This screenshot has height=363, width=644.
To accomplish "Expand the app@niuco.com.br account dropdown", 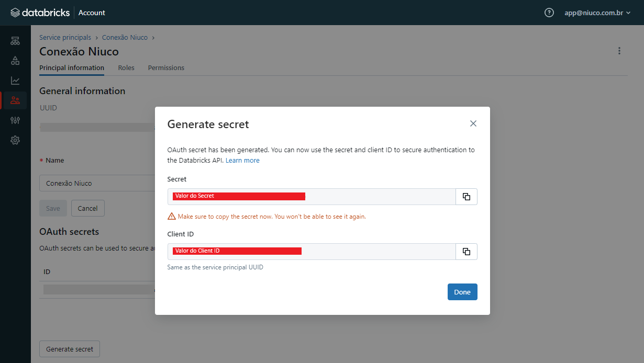I will pos(597,13).
